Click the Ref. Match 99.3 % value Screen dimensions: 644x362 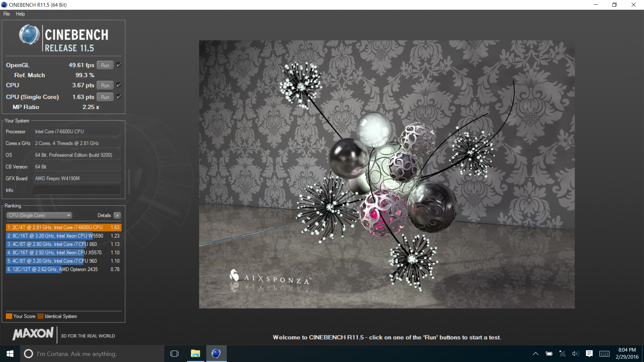tap(85, 75)
